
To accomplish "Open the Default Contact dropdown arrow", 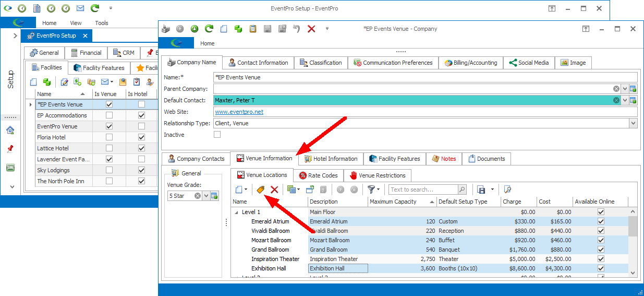I will click(x=625, y=100).
